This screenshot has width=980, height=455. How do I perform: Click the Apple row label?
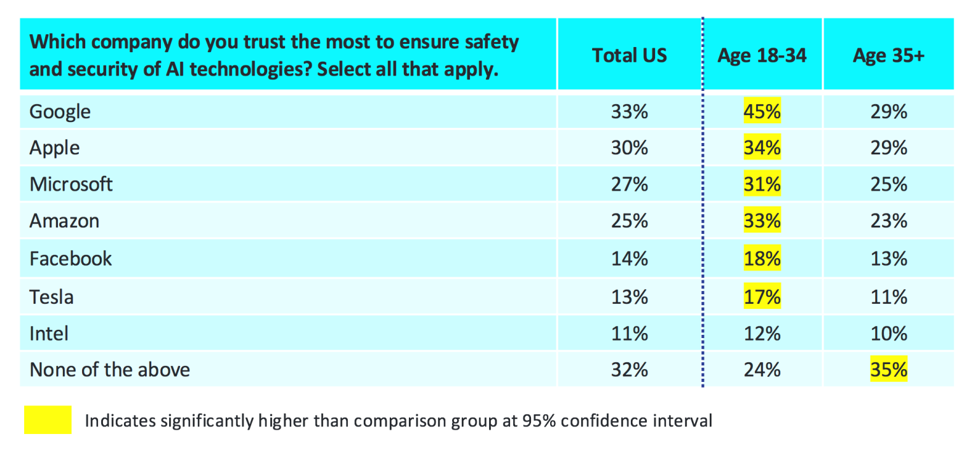(x=55, y=148)
